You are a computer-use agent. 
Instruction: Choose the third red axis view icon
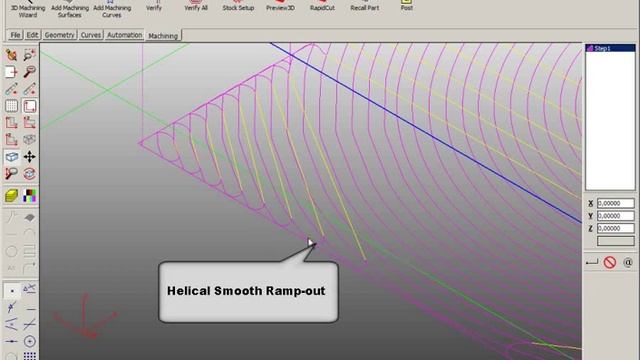(x=11, y=140)
